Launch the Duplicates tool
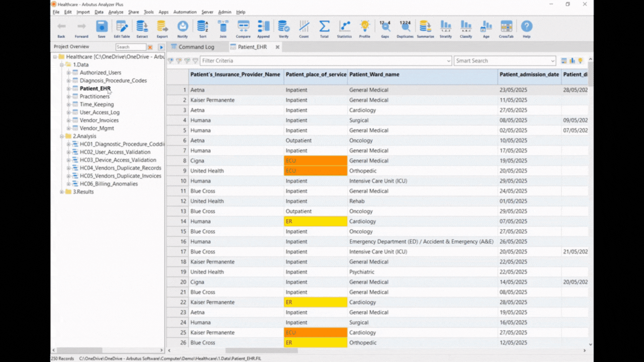The image size is (644, 362). [405, 29]
